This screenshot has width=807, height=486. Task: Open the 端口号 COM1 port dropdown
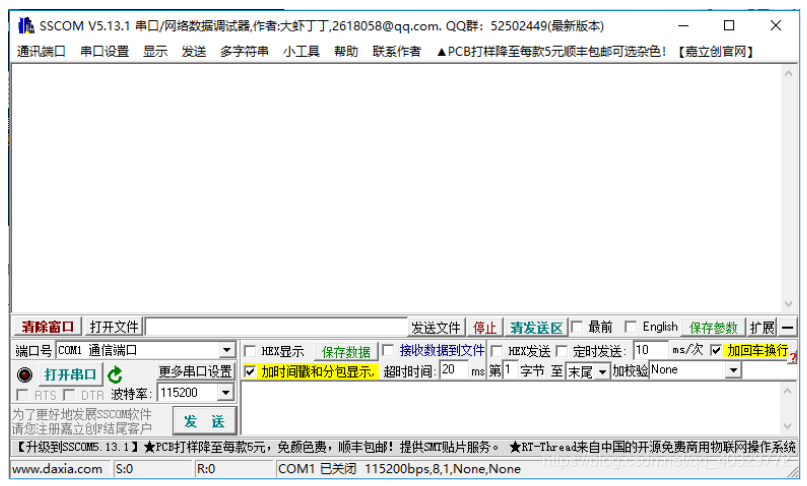click(227, 351)
